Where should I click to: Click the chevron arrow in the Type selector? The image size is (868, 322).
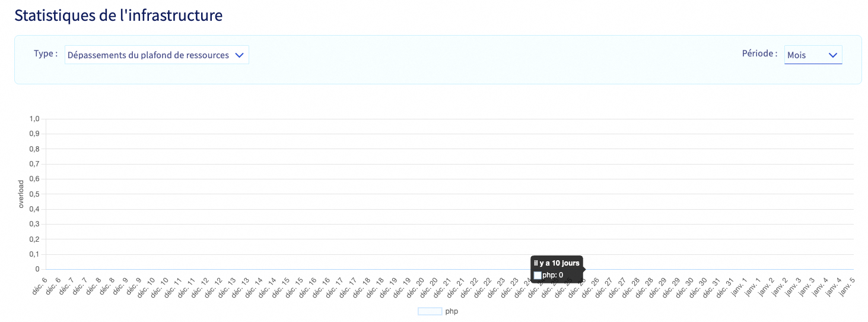coord(240,55)
